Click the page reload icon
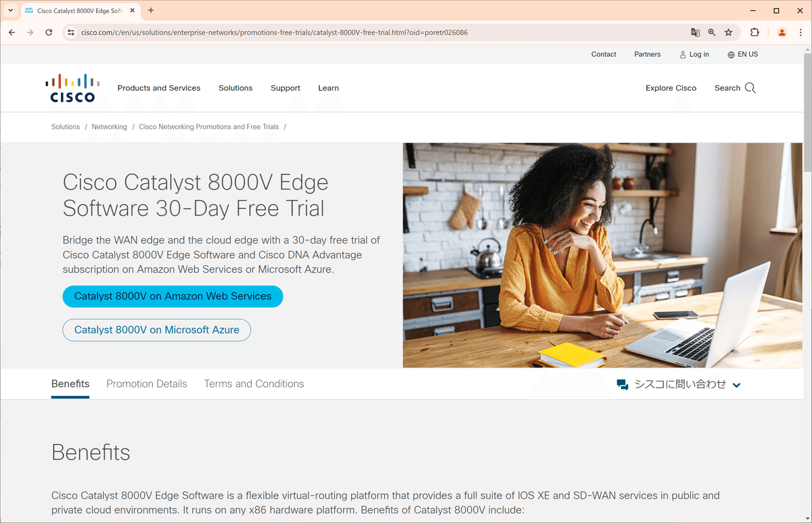The image size is (812, 523). coord(47,32)
